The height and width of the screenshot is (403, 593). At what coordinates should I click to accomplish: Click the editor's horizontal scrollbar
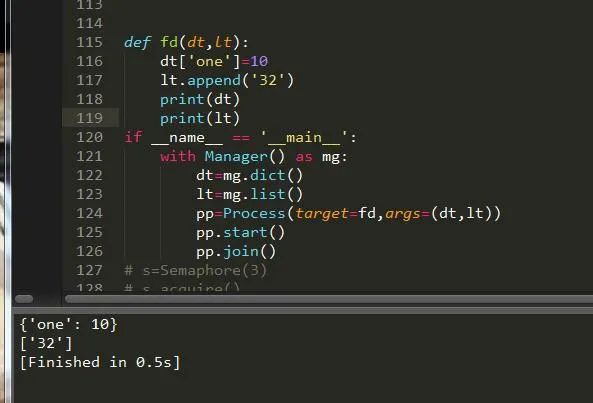329,299
